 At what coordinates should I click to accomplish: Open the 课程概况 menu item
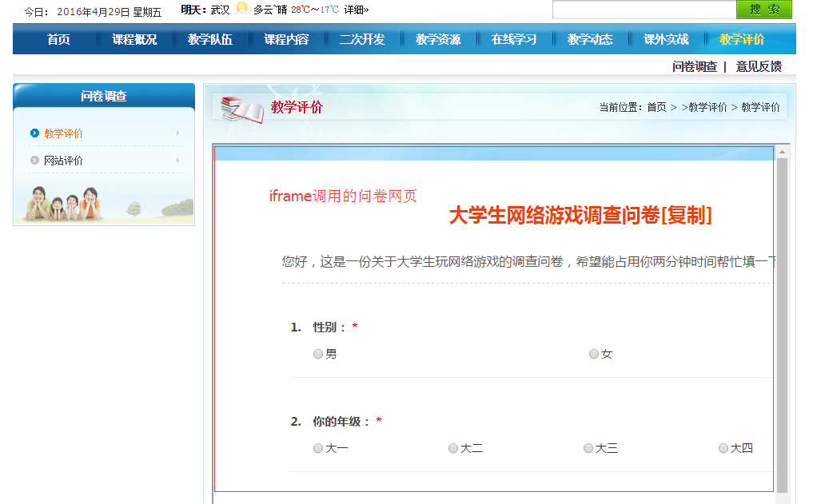(134, 39)
